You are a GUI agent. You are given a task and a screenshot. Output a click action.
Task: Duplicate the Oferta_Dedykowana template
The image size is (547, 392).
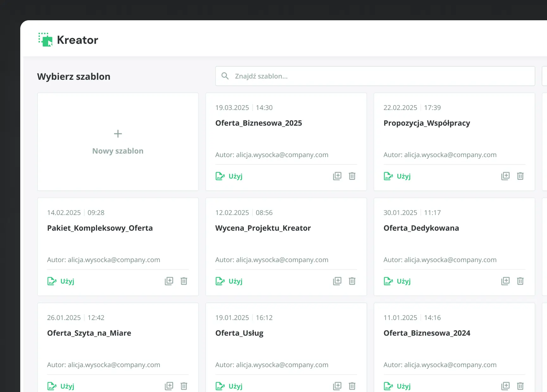[x=505, y=281]
